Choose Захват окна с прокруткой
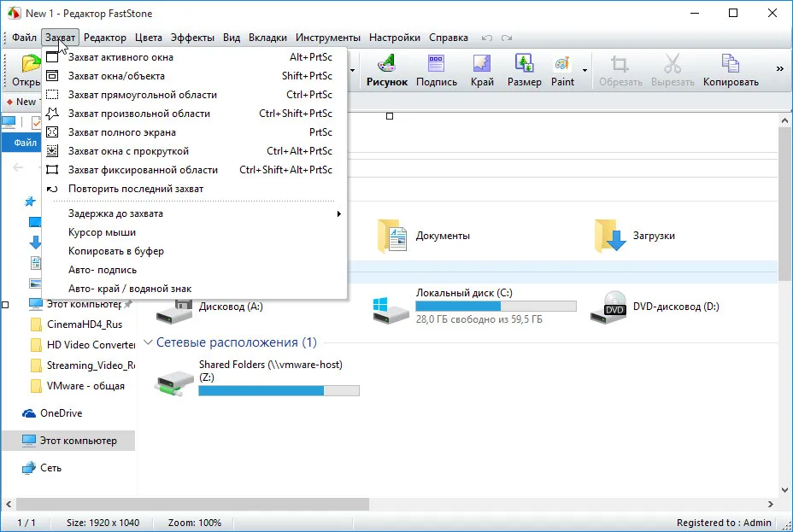This screenshot has width=793, height=532. point(194,150)
